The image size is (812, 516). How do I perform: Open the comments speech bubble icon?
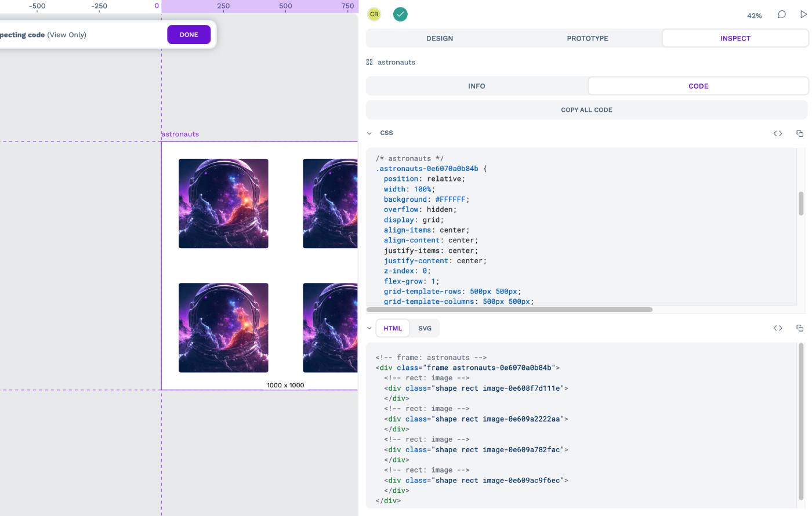782,14
